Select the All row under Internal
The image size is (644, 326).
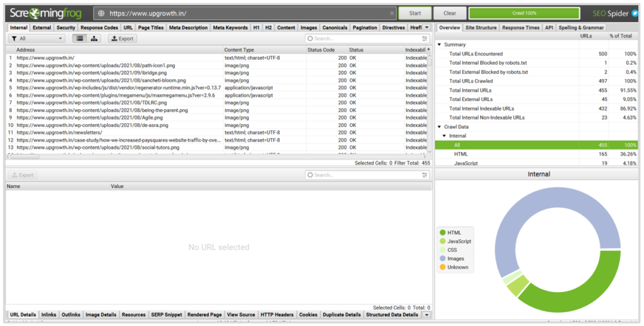pos(536,145)
